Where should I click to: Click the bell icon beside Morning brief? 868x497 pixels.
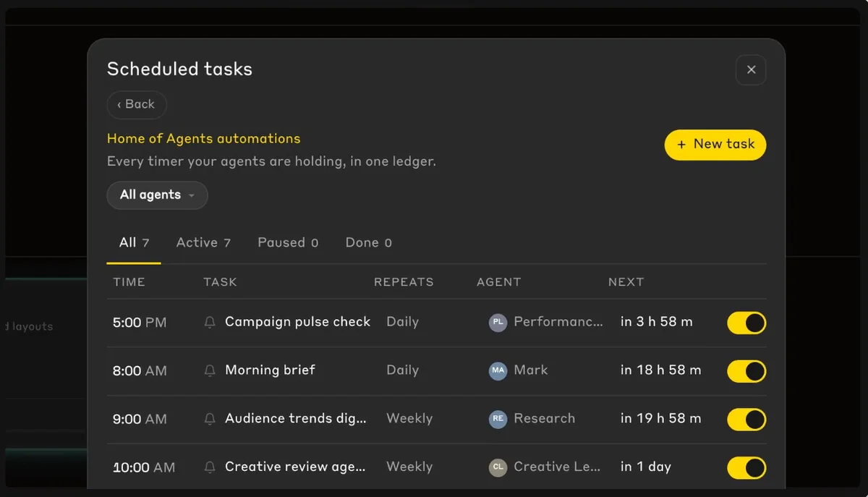tap(210, 371)
